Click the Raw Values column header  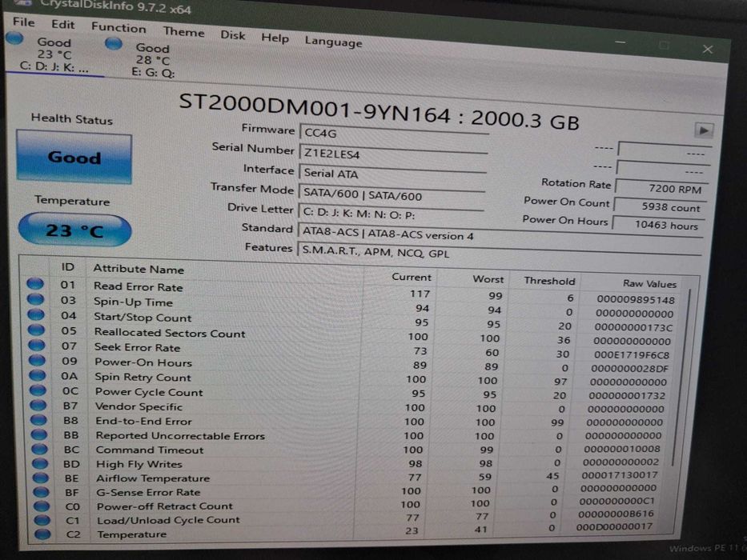tap(650, 284)
